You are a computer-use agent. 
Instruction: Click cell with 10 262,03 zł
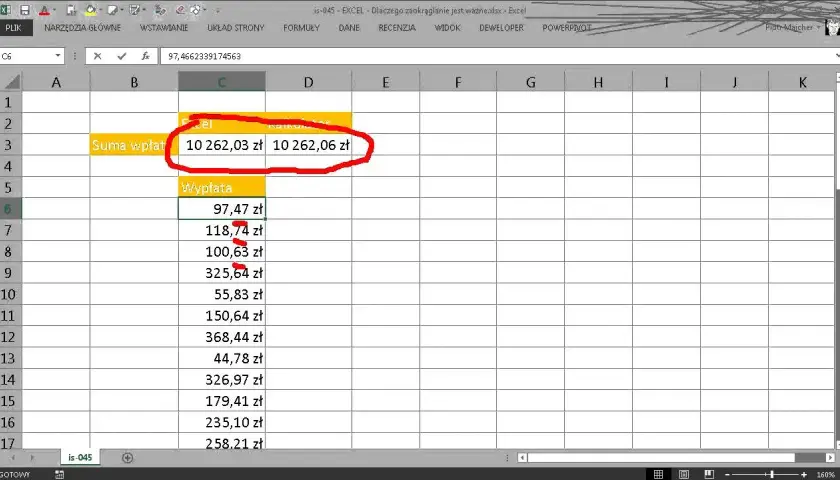click(222, 145)
